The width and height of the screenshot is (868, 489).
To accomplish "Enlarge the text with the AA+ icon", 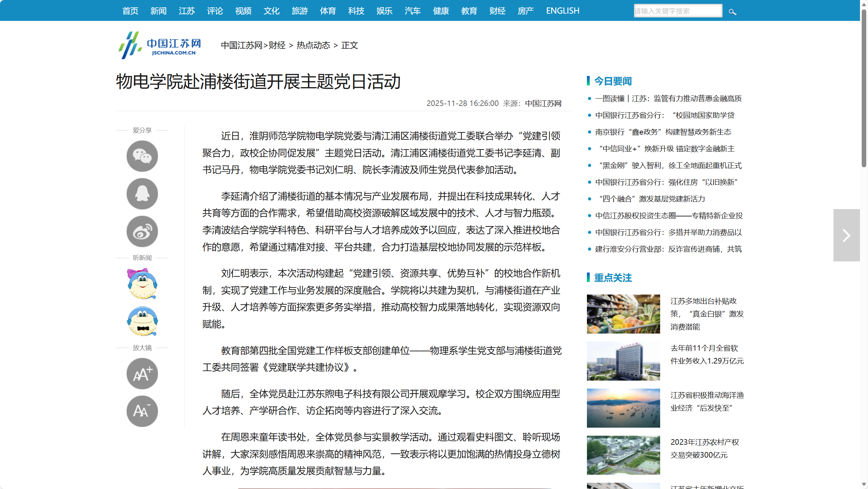I will pyautogui.click(x=142, y=373).
